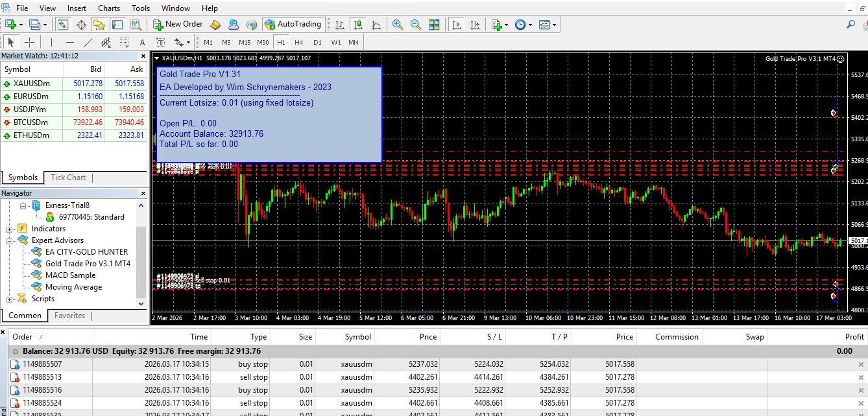
Task: Switch to W1 timeframe
Action: tap(336, 42)
